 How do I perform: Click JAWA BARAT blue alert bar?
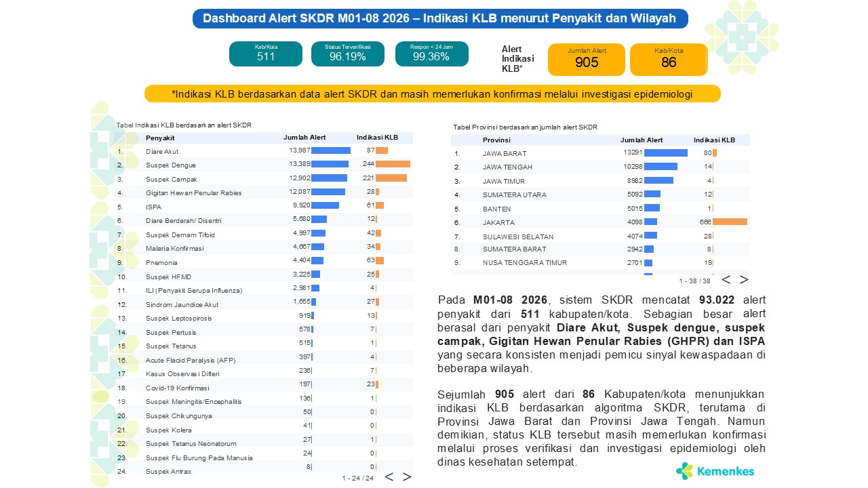pyautogui.click(x=665, y=153)
